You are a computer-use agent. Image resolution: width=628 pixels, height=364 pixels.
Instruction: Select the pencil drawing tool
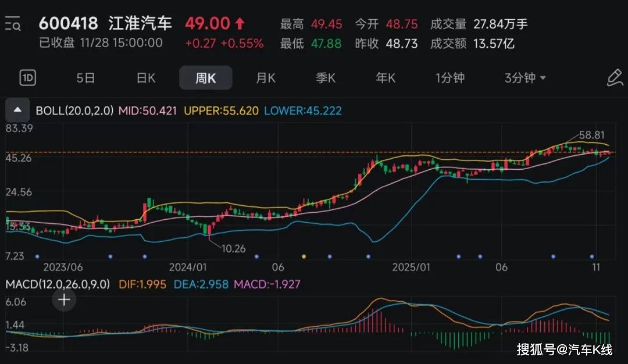pos(614,78)
